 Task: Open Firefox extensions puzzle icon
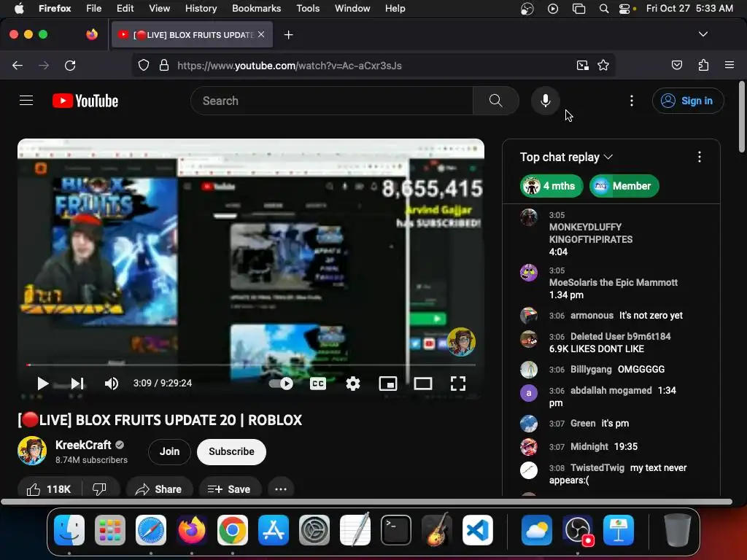(x=704, y=65)
